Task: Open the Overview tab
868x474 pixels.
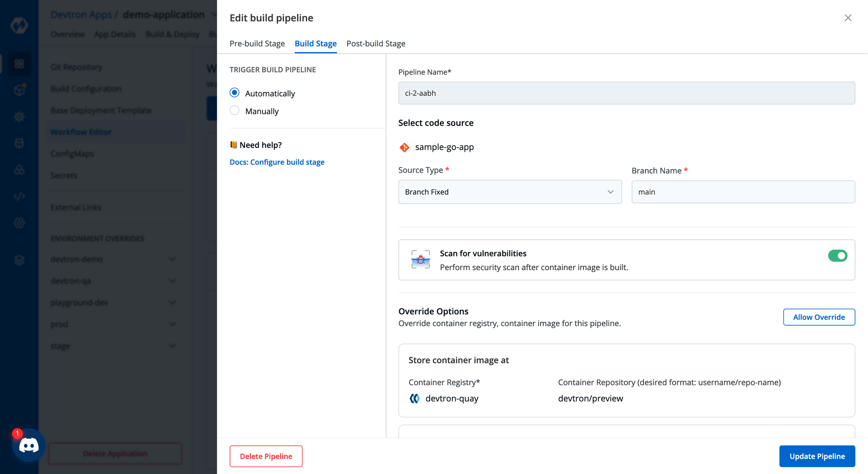Action: coord(68,34)
